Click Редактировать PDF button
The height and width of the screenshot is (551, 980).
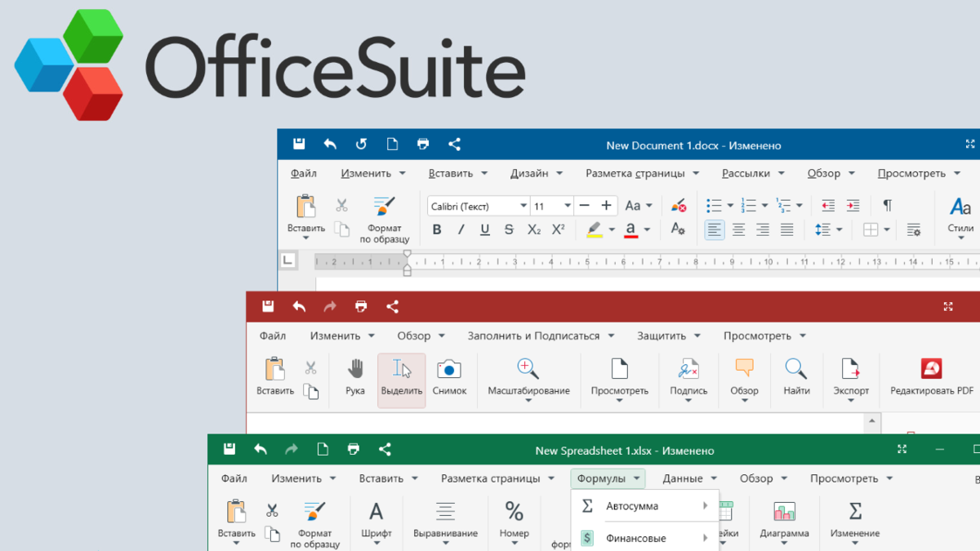(932, 378)
